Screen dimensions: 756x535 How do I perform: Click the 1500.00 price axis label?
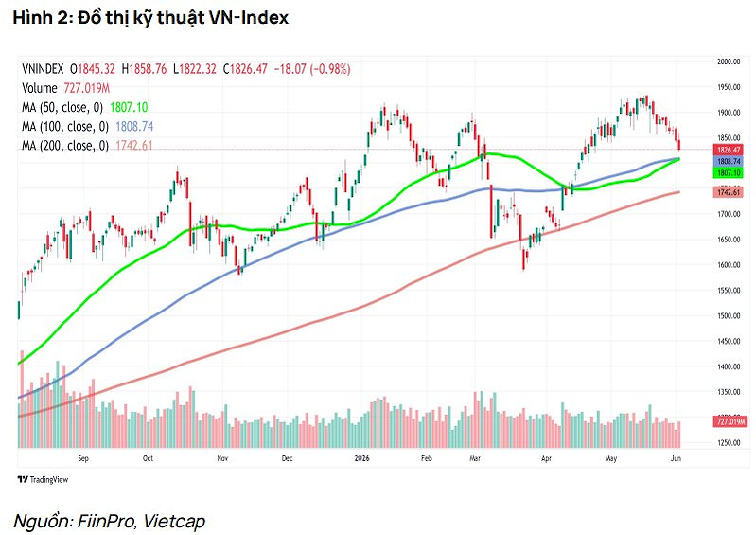[729, 316]
